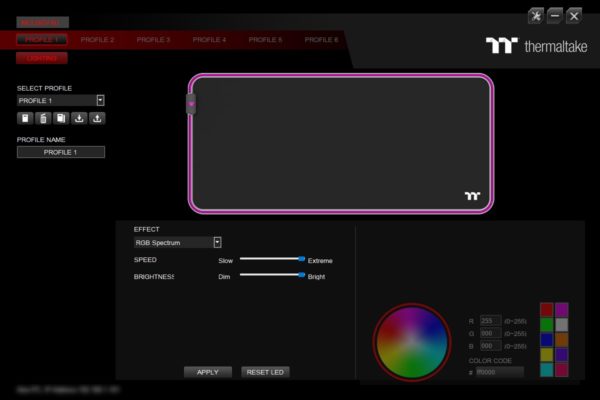This screenshot has height=400, width=600.
Task: Select the yellow color swatch
Action: (x=546, y=355)
